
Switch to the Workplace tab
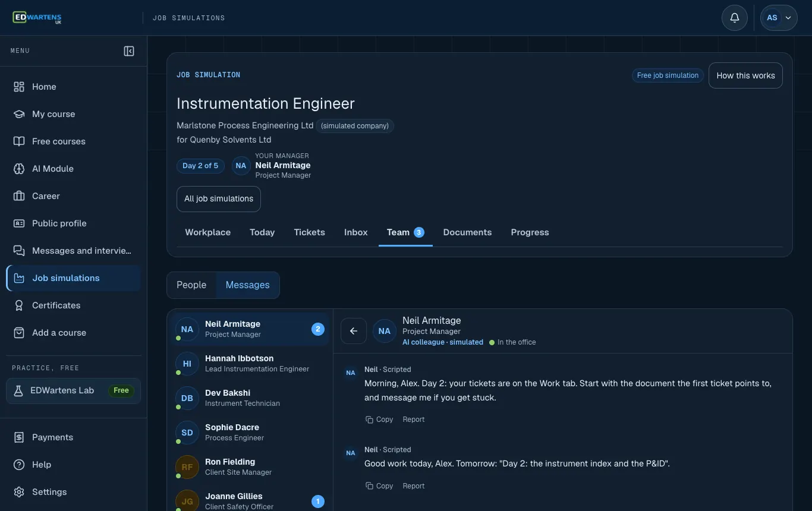(x=208, y=232)
